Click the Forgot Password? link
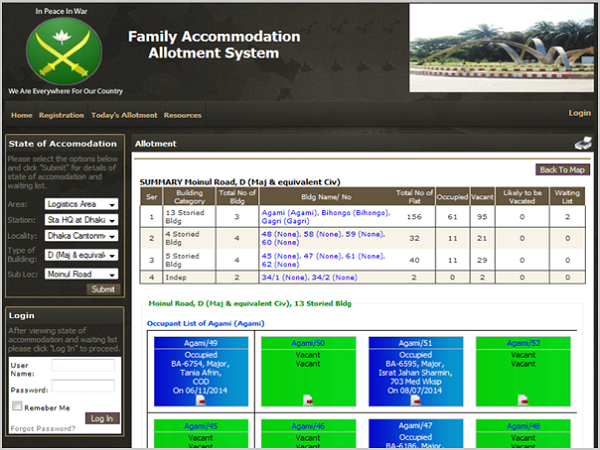Screen dimensions: 600x450 click(x=43, y=429)
